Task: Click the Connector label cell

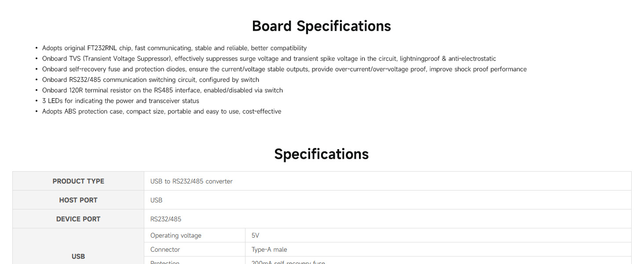Action: coord(165,249)
